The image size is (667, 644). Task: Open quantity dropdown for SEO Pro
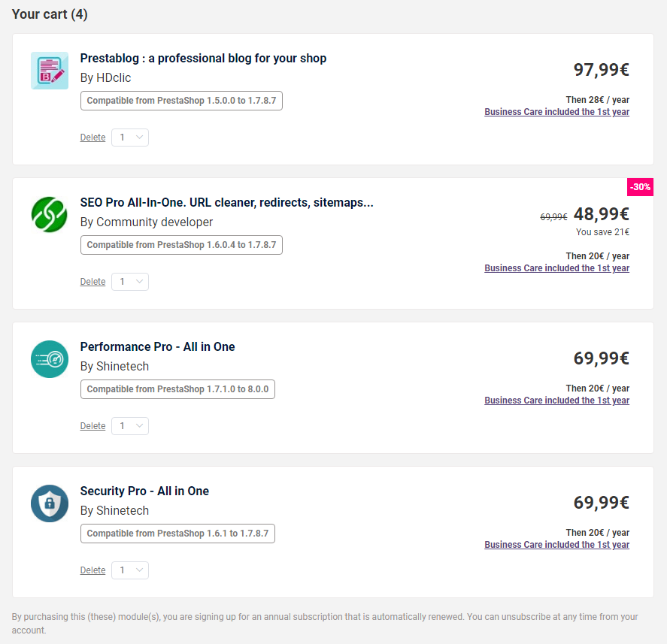point(130,282)
